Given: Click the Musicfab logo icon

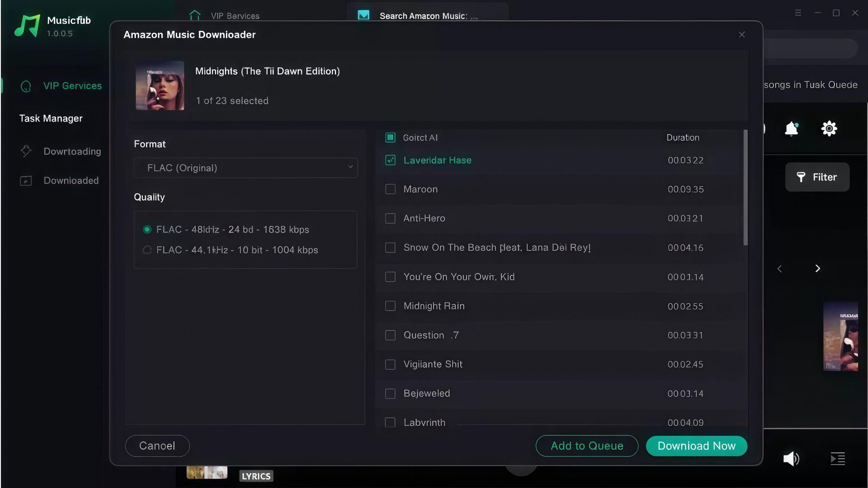Looking at the screenshot, I should [27, 25].
